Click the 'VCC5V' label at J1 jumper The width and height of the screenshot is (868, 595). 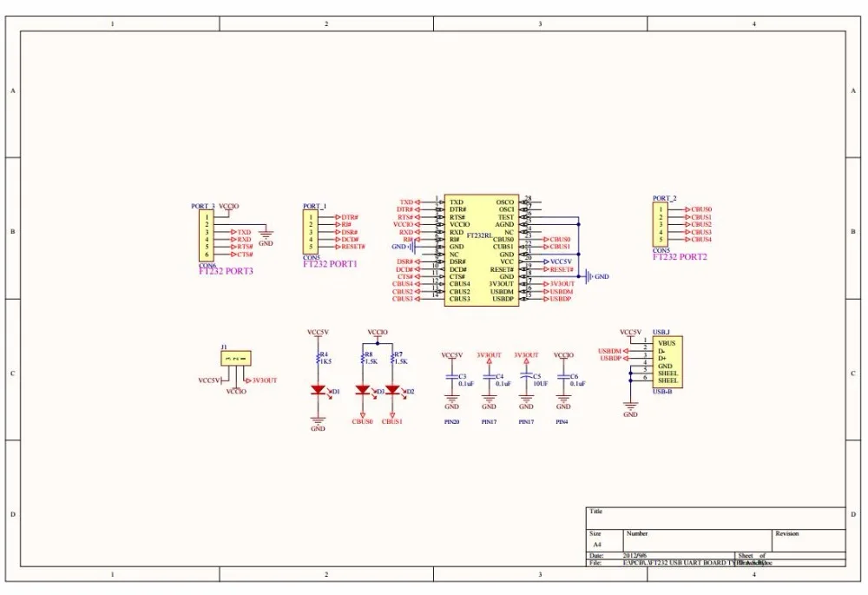coord(208,380)
